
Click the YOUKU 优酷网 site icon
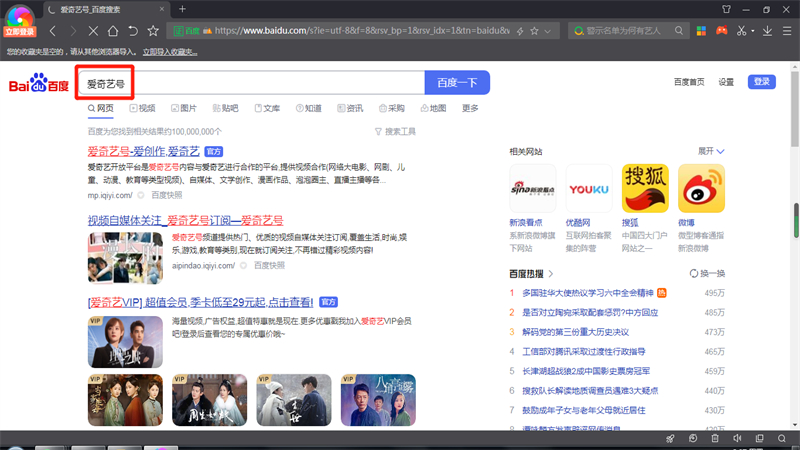point(589,188)
